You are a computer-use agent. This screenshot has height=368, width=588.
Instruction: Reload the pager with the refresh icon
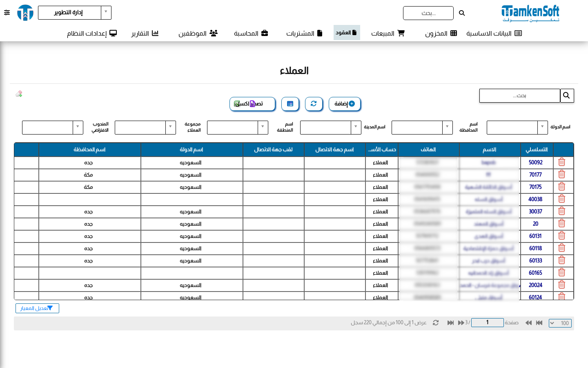tap(436, 323)
